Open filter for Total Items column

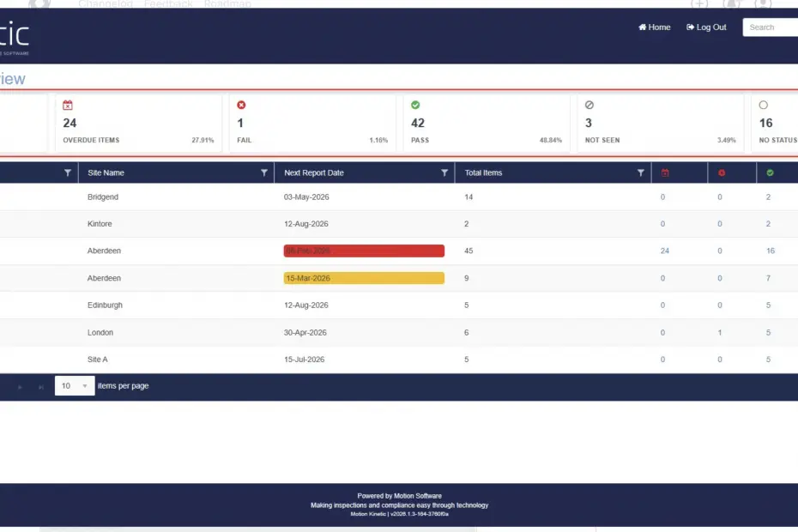pyautogui.click(x=640, y=172)
